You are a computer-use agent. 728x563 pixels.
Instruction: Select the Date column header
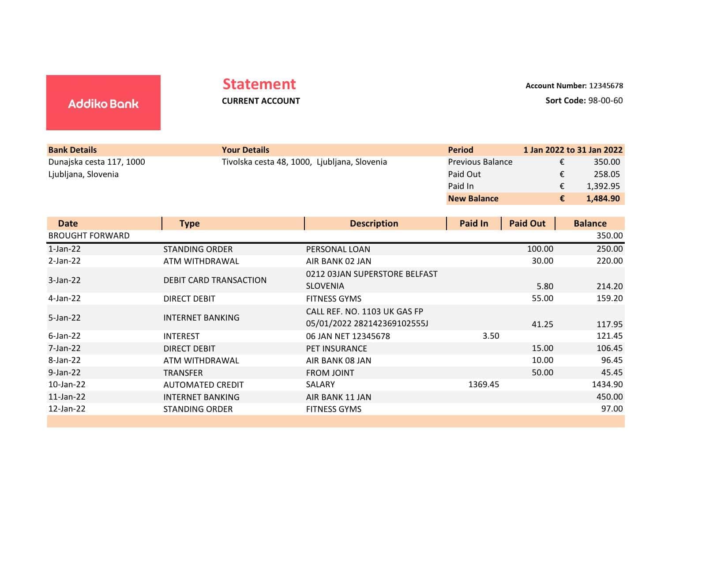click(68, 223)
